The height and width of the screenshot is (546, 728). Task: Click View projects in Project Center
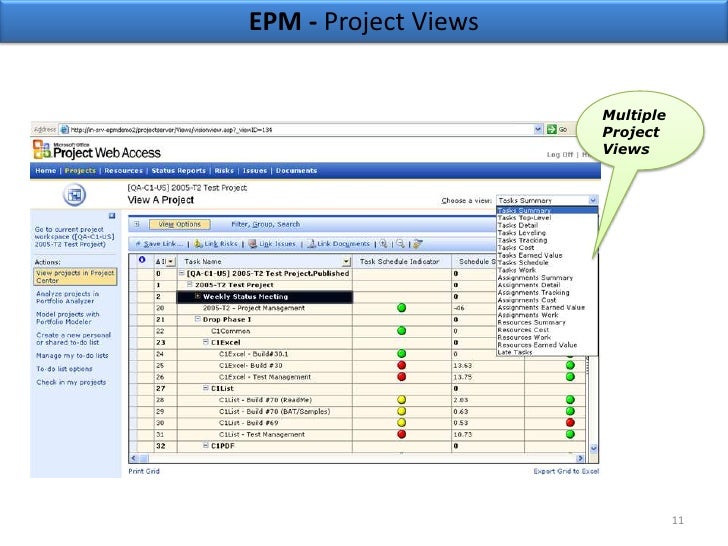point(75,277)
